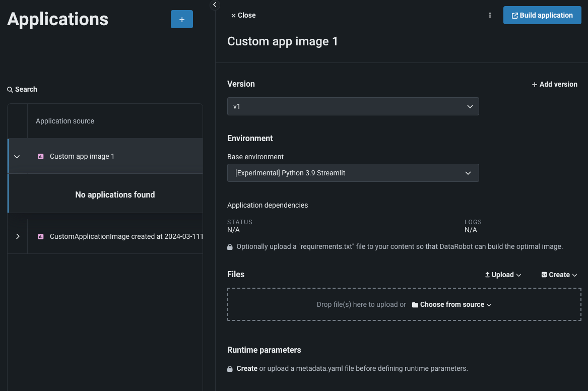Click the Build application button
The width and height of the screenshot is (588, 391).
tap(542, 16)
